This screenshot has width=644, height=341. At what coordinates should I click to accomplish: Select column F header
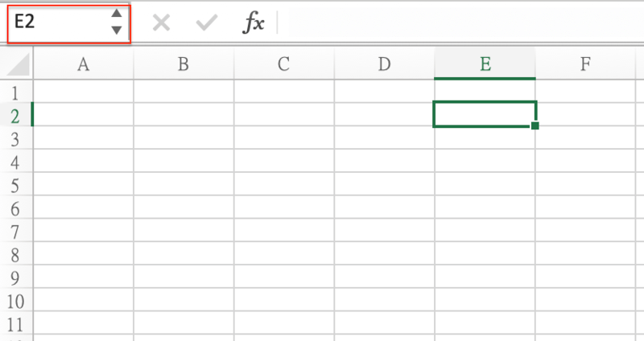(x=585, y=64)
